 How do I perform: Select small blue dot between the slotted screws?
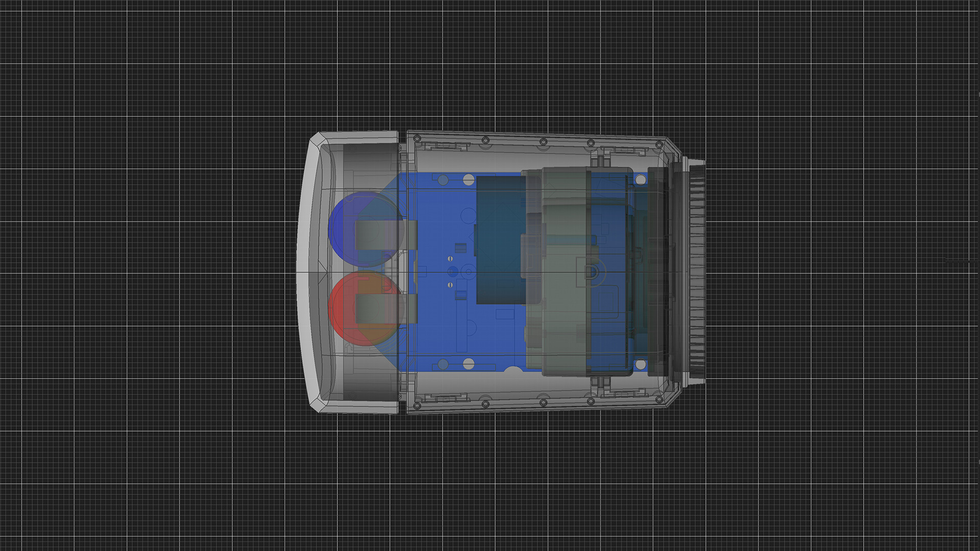452,271
